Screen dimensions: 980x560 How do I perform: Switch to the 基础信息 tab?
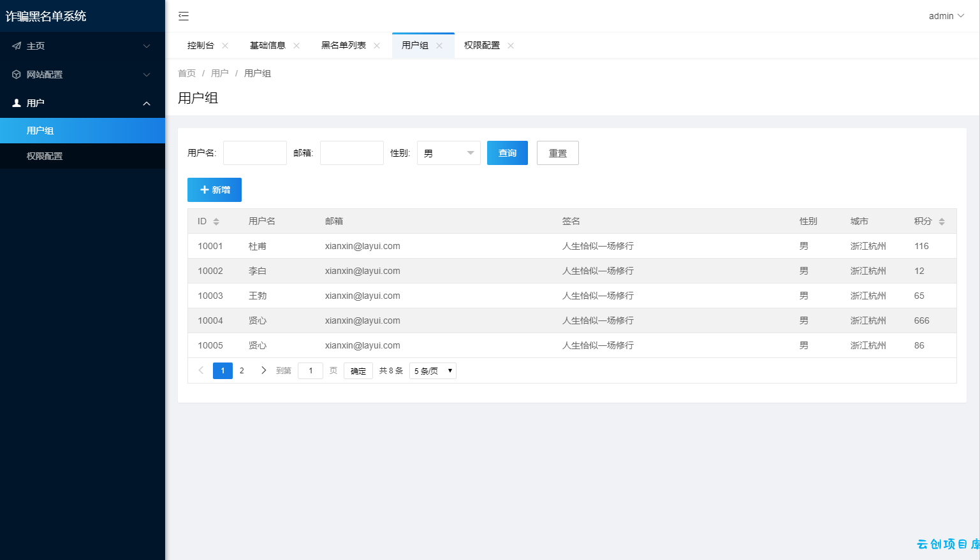click(268, 45)
